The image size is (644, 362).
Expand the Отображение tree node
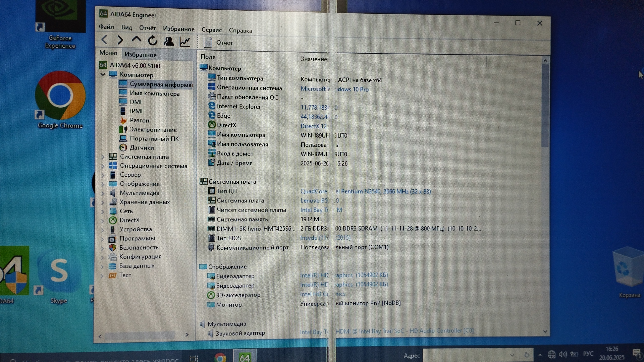tap(103, 184)
